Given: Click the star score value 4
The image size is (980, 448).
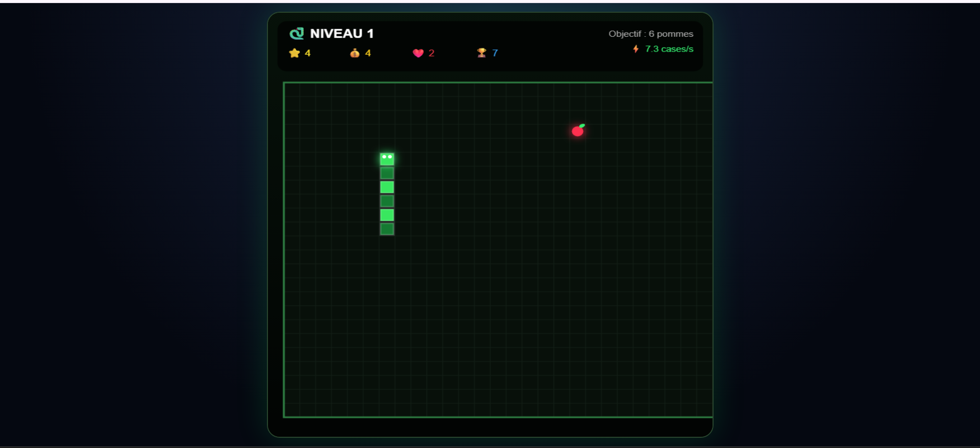Looking at the screenshot, I should pos(307,53).
